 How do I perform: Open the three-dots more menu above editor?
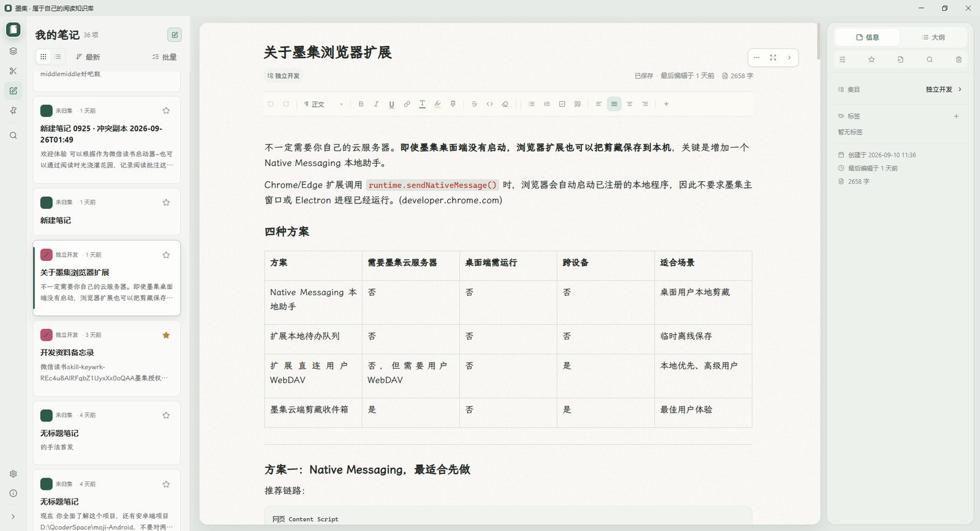(x=756, y=58)
